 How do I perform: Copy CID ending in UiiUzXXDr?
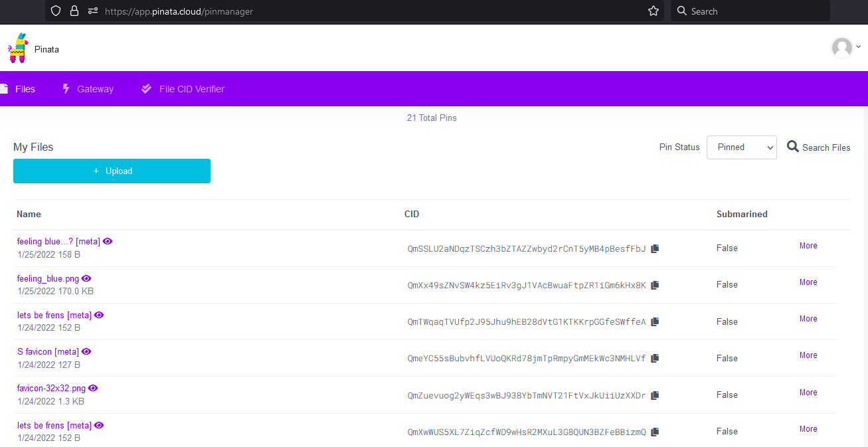[x=655, y=395]
